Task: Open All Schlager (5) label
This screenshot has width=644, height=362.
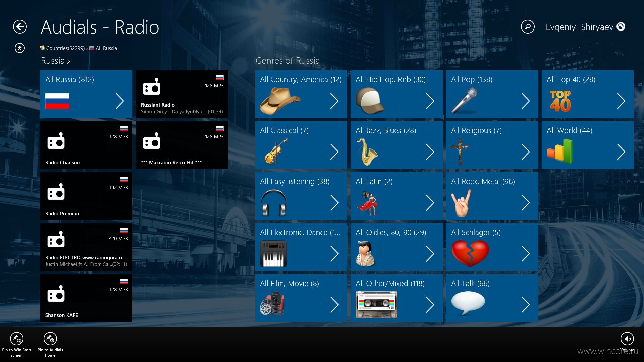Action: [476, 232]
